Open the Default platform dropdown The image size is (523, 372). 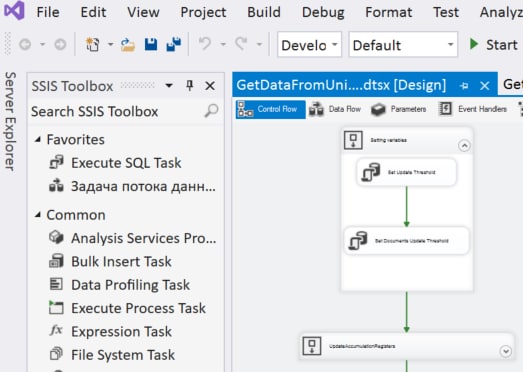(403, 45)
